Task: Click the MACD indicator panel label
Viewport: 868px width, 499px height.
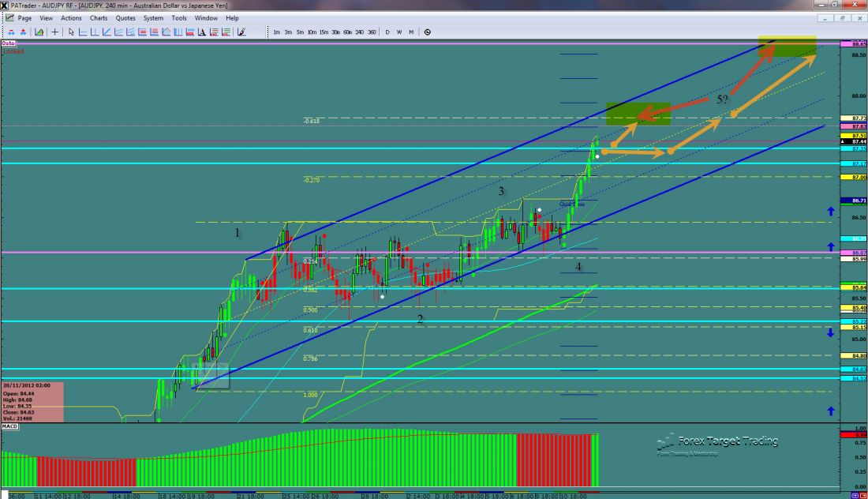Action: 10,427
